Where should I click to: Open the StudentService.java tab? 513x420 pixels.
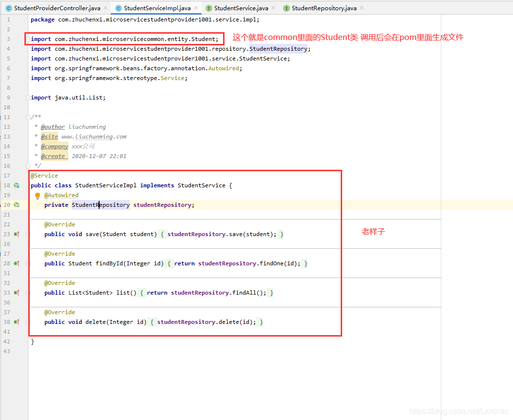tap(241, 8)
